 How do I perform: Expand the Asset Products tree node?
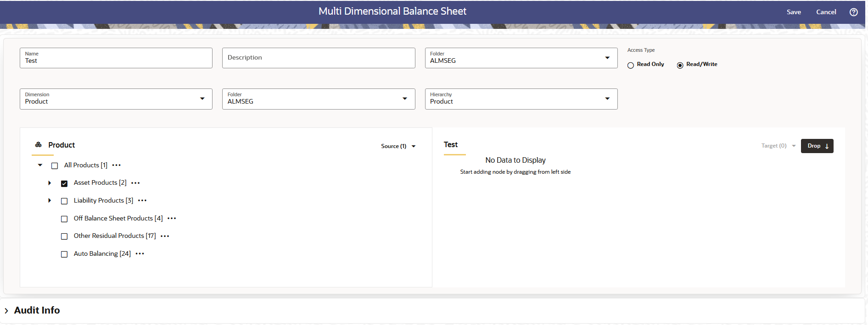[x=50, y=183]
